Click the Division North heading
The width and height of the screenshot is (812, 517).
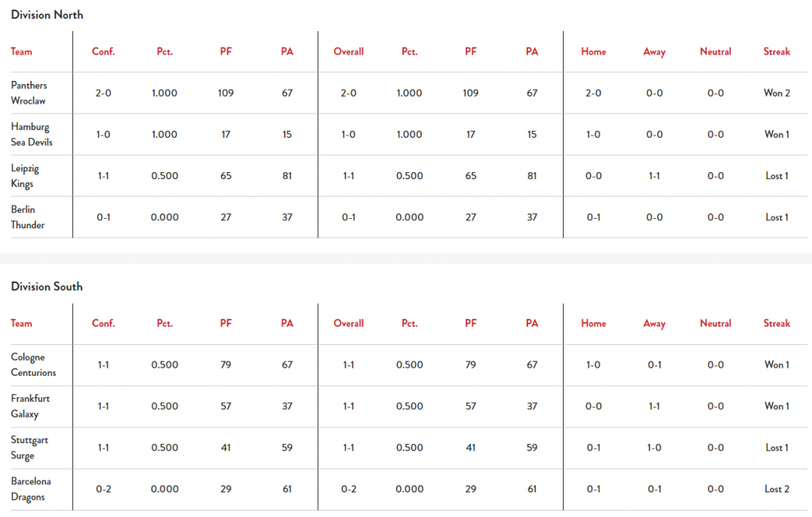(x=47, y=15)
